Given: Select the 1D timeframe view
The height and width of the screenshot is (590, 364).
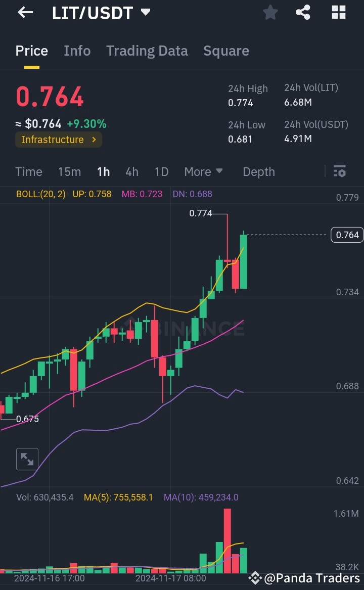Looking at the screenshot, I should (161, 172).
